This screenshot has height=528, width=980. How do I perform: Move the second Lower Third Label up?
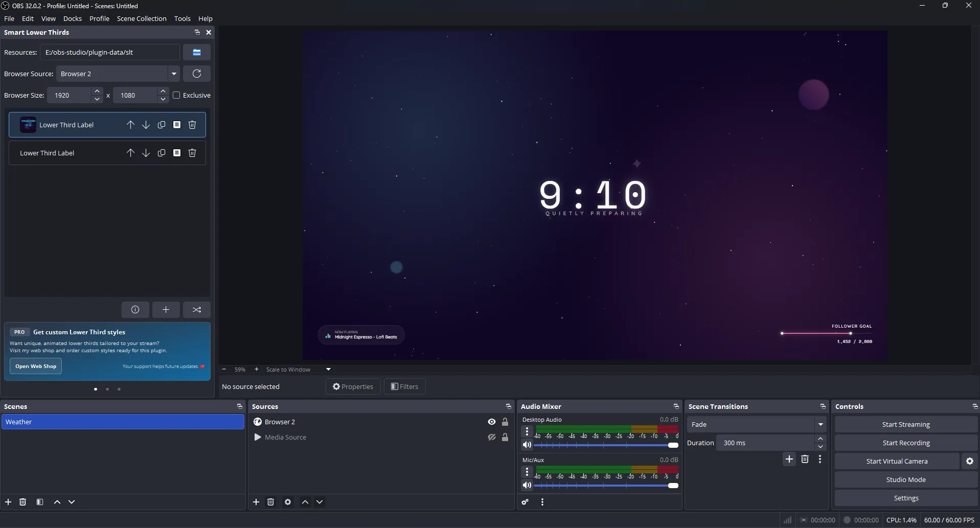130,152
